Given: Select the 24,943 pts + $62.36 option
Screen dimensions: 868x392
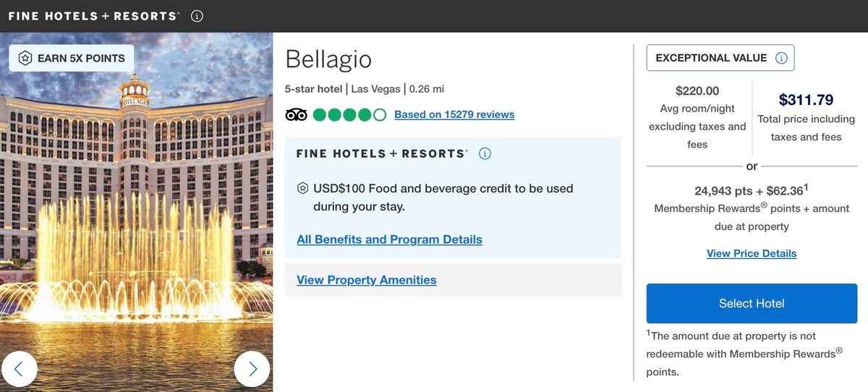Looking at the screenshot, I should (751, 191).
